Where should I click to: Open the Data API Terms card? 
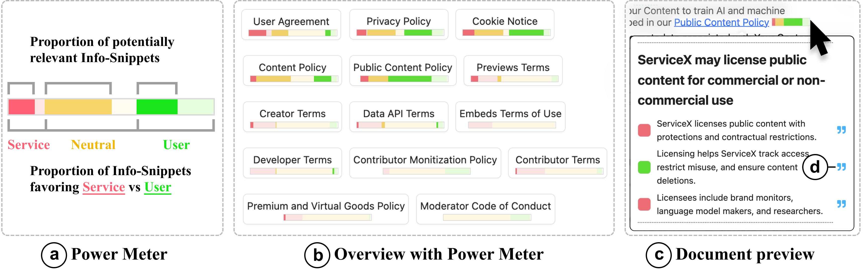pos(399,117)
